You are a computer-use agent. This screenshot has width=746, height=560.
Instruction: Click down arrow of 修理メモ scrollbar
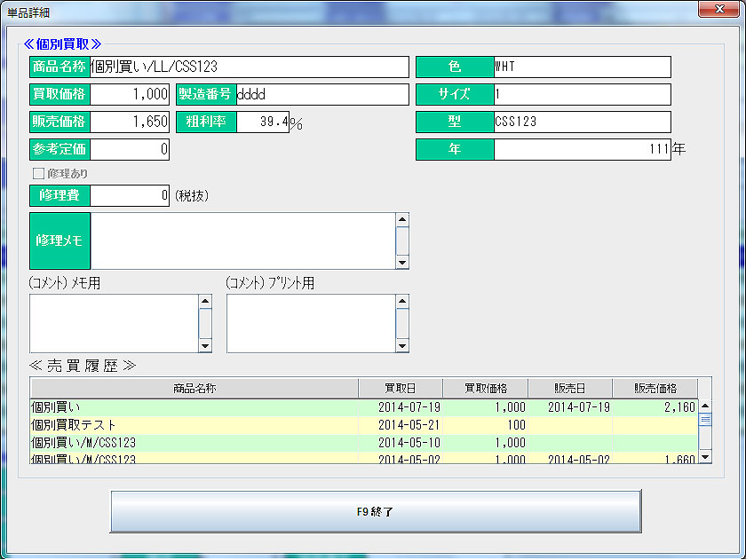(x=402, y=262)
